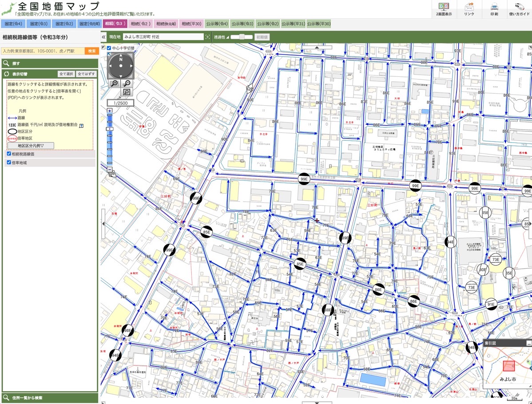Click the 全て選択 button
Screen dimensions: 532x404
[x=66, y=74]
